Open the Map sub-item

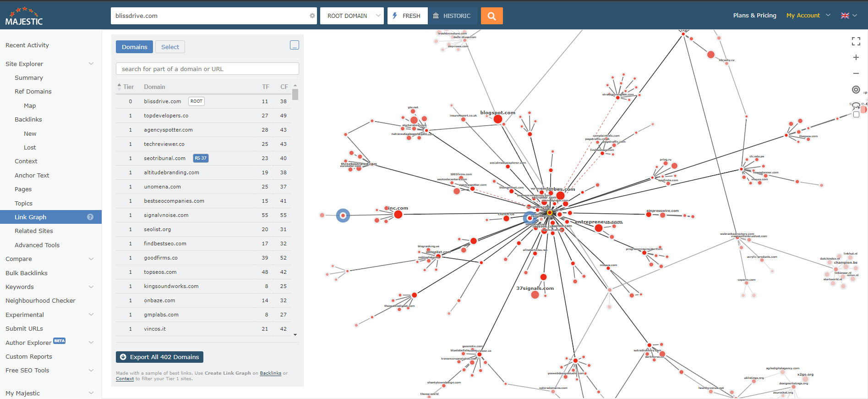click(x=30, y=105)
